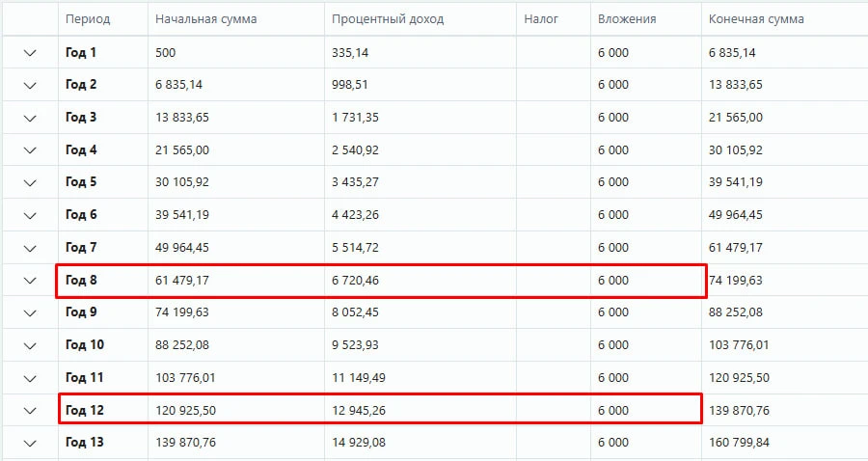
Task: Click the Вложения column header
Action: click(627, 19)
